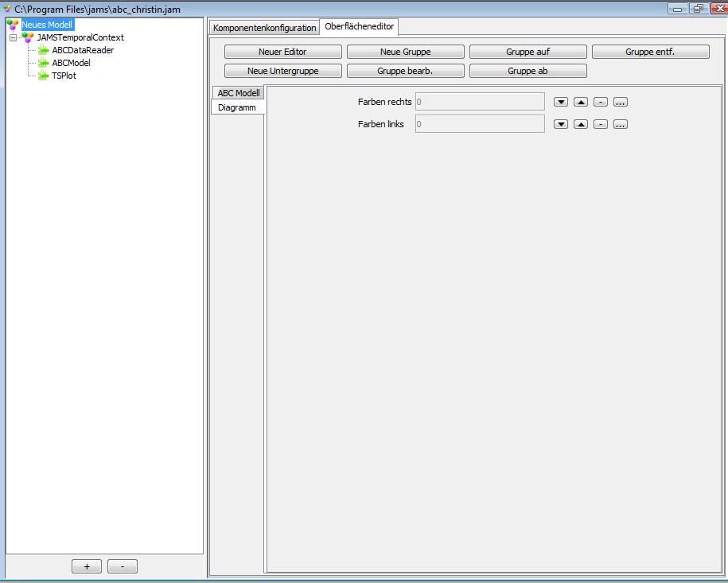Screen dimensions: 728x583
Task: Collapse the JAMSTemporalContext tree node
Action: tap(14, 37)
